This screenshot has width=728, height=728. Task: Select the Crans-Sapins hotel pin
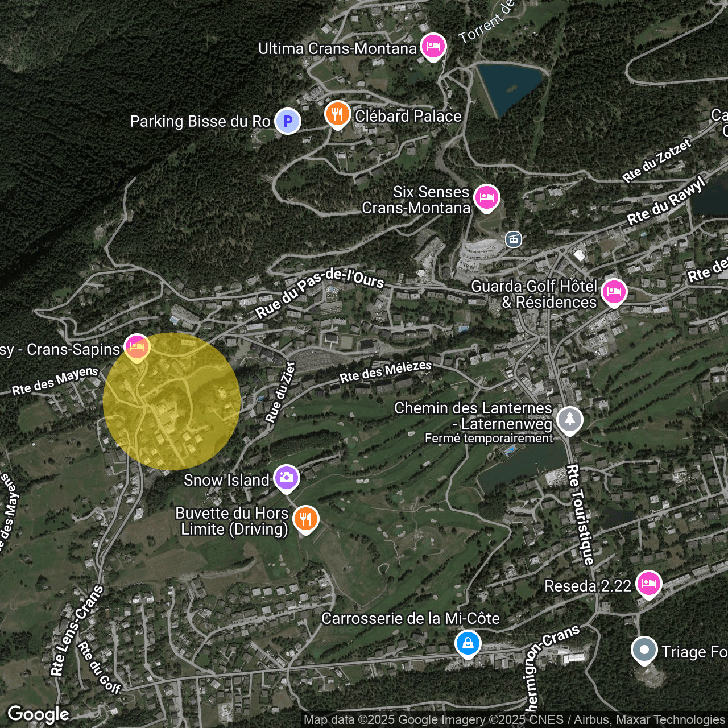click(x=136, y=347)
